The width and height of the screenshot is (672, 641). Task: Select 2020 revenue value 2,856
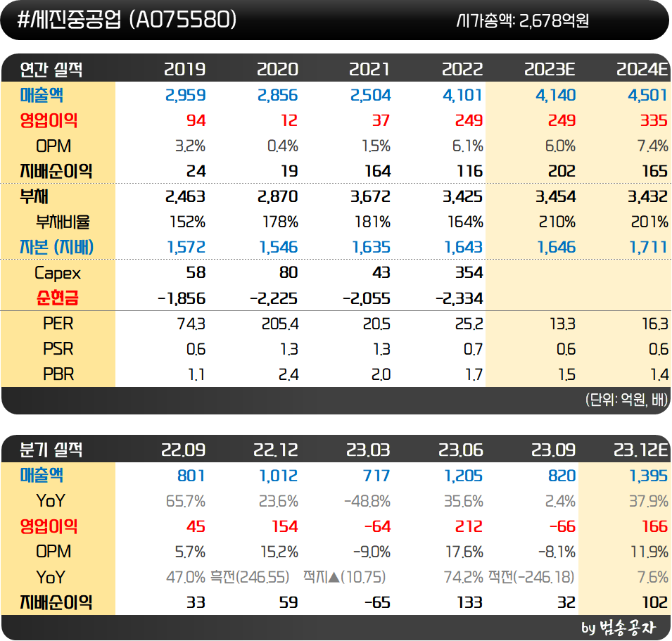tap(278, 95)
